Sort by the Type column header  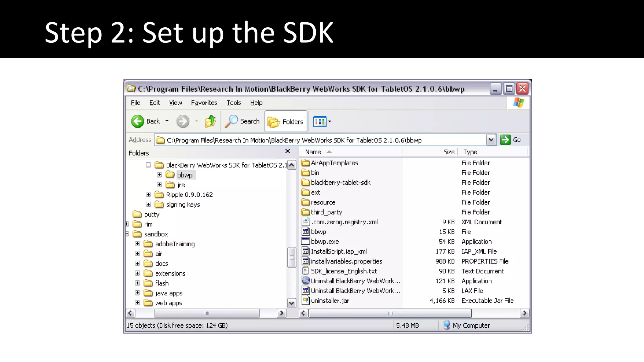coord(492,152)
